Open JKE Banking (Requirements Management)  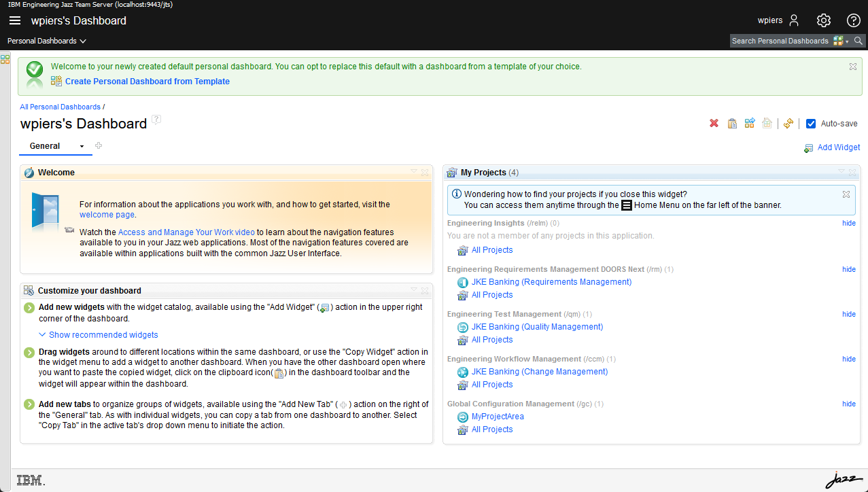click(x=551, y=282)
